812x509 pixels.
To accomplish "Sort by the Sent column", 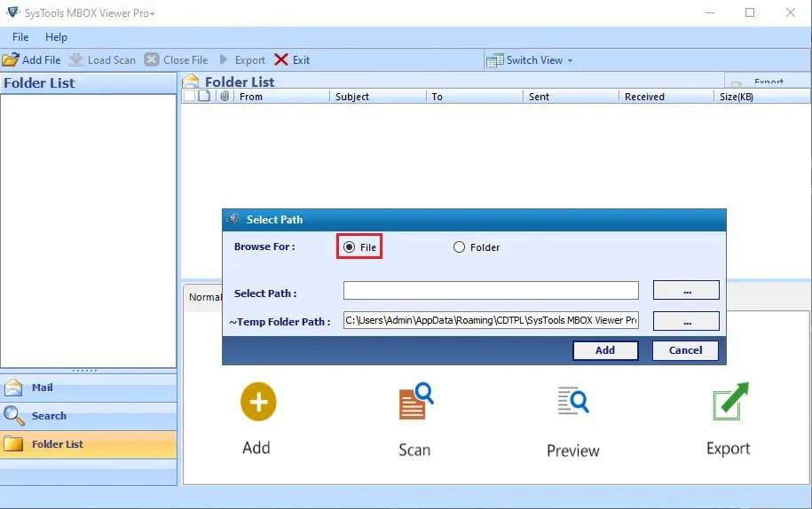I will coord(572,97).
